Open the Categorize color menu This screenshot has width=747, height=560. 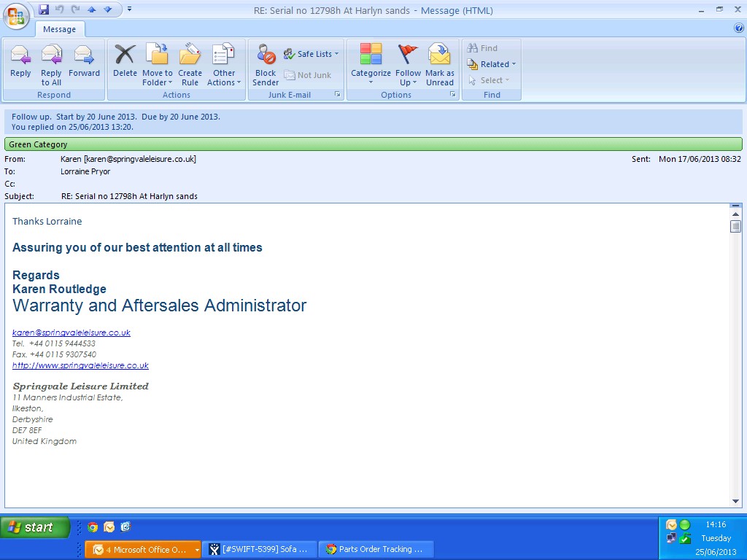tap(371, 65)
